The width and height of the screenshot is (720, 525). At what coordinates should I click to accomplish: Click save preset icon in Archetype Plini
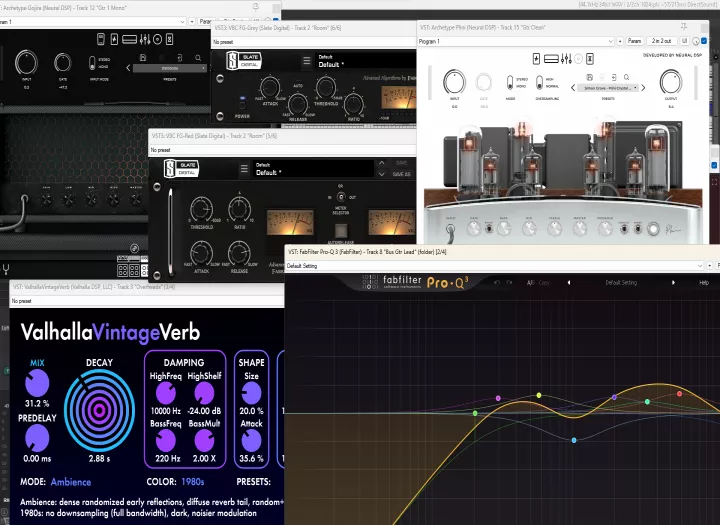(x=590, y=77)
